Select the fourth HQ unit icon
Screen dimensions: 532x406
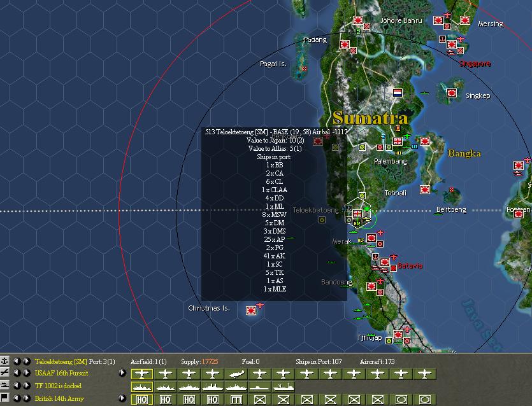[212, 400]
